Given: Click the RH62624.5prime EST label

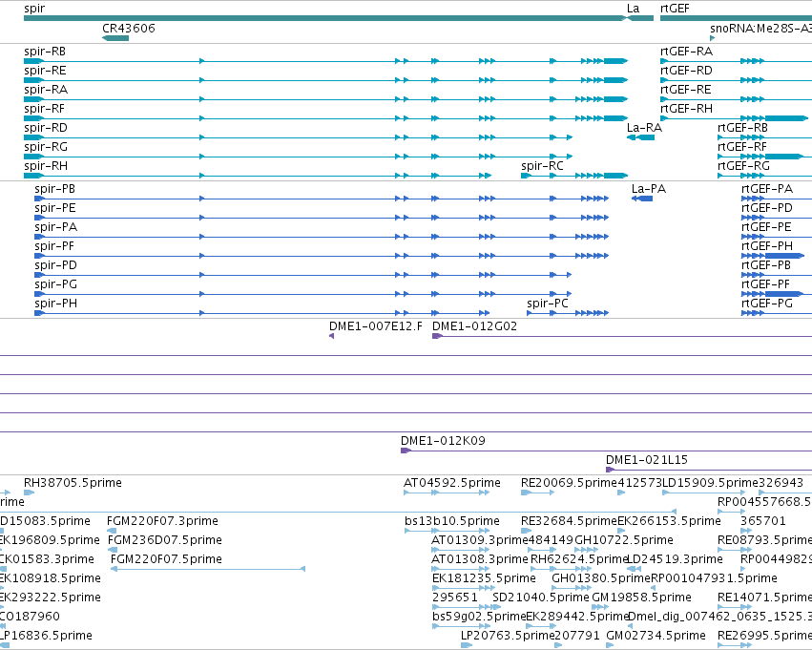Looking at the screenshot, I should 578,559.
